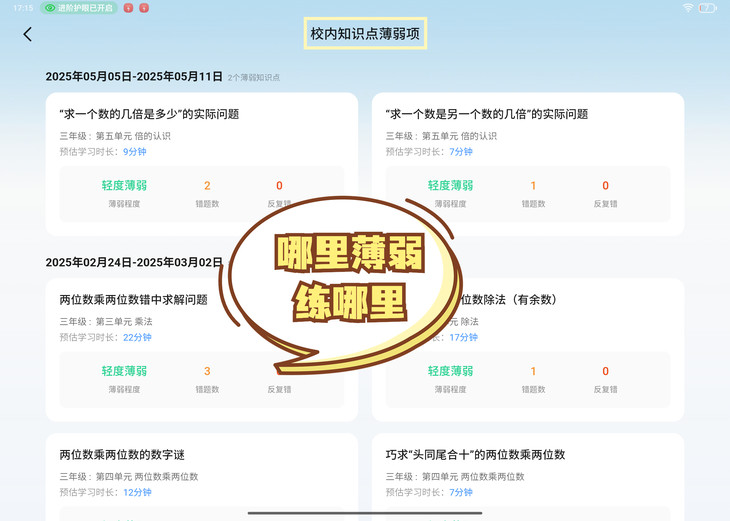Open the 除法（有余数） knowledge card

(x=528, y=350)
